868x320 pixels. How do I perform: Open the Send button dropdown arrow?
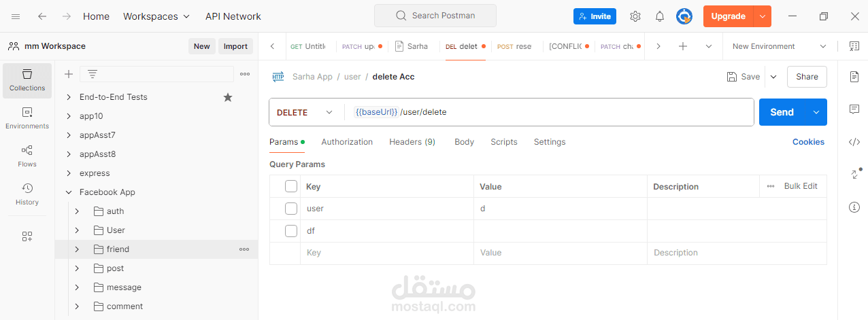816,112
